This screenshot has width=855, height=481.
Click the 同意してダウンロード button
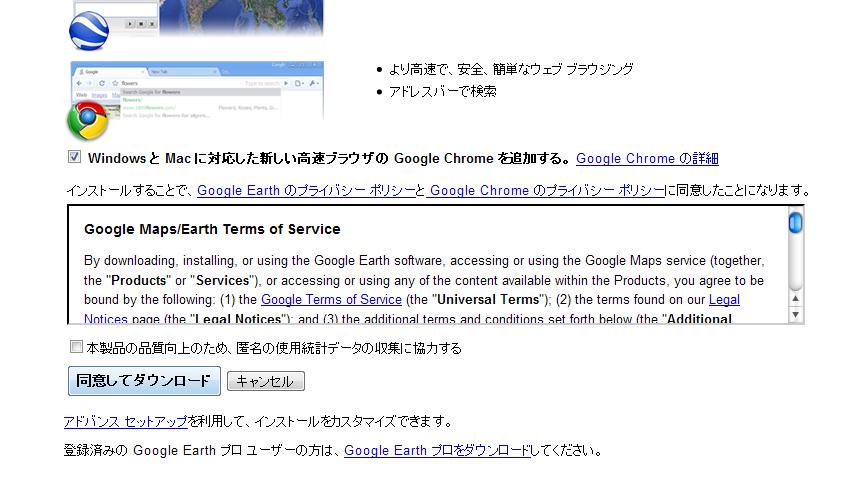point(144,381)
